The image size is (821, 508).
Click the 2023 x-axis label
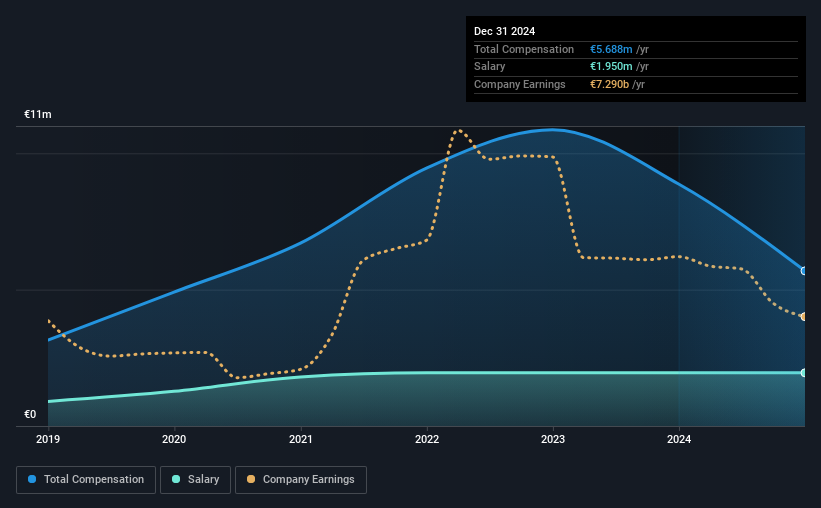tap(553, 439)
